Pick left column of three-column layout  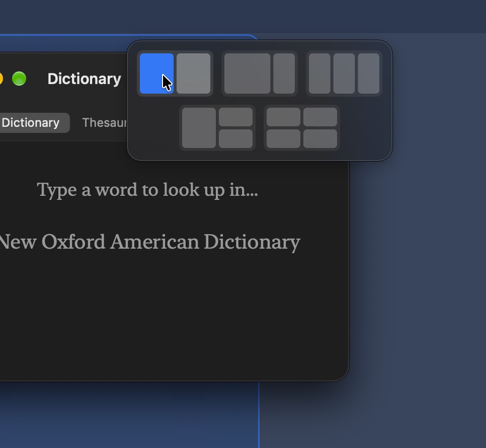click(x=319, y=73)
